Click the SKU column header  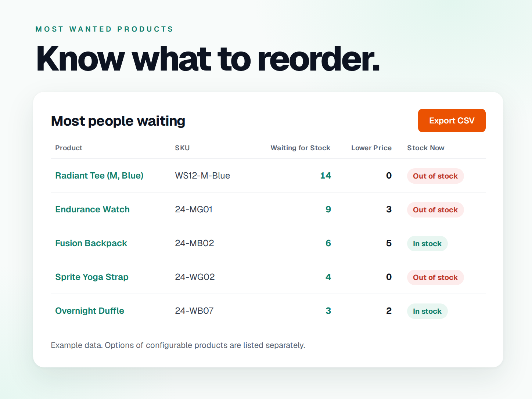pos(182,148)
